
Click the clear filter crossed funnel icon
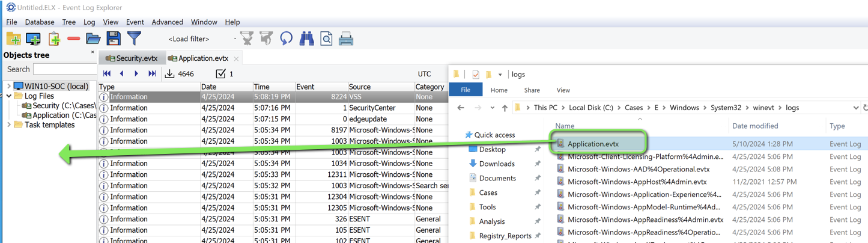247,39
